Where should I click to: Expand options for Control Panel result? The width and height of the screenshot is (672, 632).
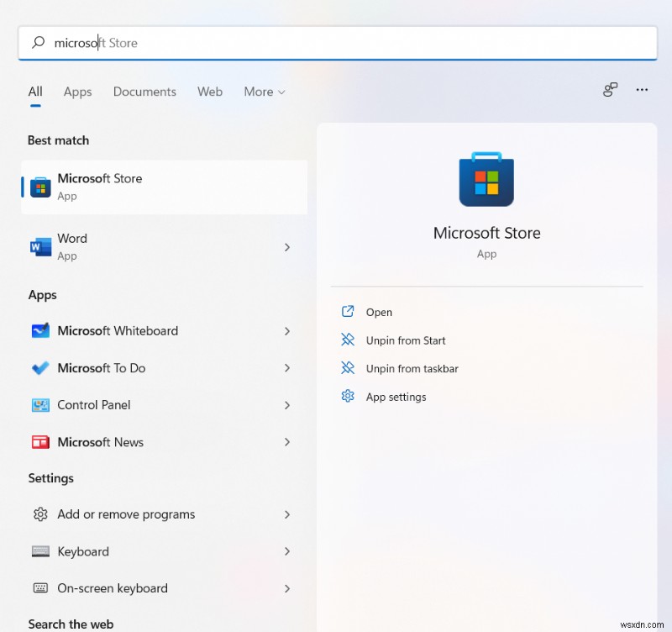pos(287,405)
